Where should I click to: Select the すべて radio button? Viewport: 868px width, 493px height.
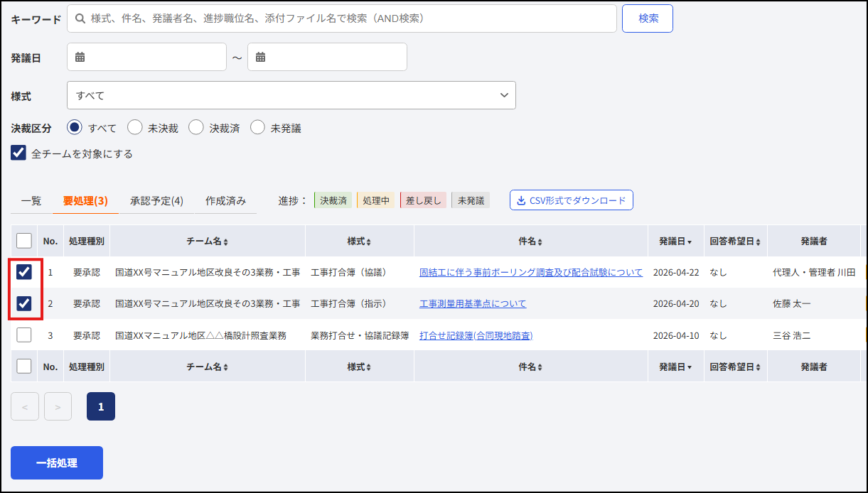click(x=75, y=128)
